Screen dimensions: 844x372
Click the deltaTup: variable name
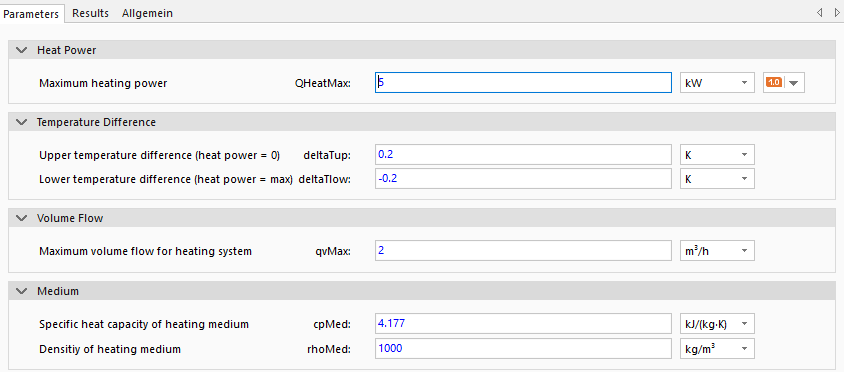tap(327, 155)
